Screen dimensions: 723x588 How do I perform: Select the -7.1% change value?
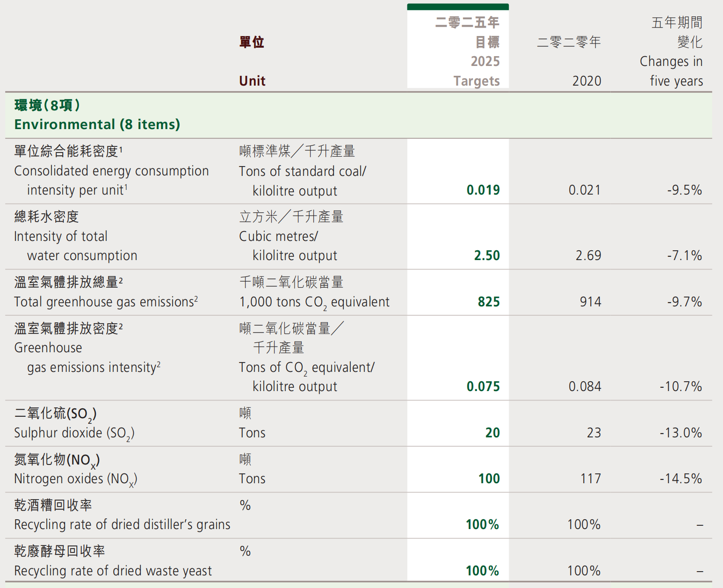point(685,255)
